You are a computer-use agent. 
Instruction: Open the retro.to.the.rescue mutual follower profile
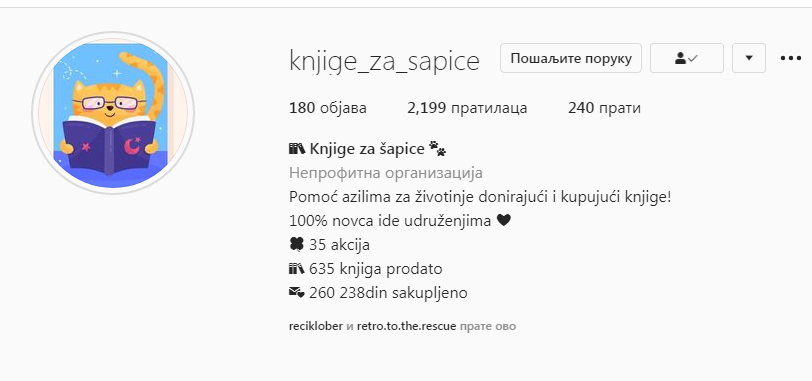pyautogui.click(x=407, y=327)
